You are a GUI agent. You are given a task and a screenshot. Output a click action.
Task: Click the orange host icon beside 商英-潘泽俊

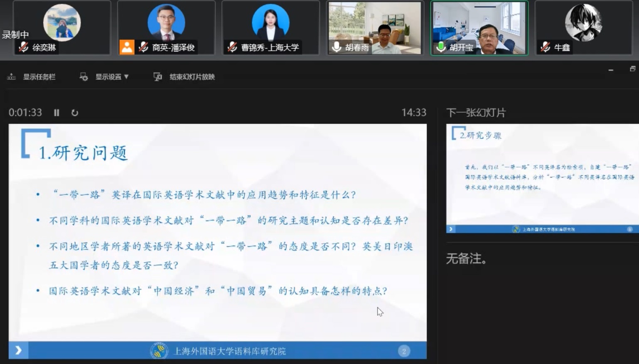pyautogui.click(x=127, y=47)
